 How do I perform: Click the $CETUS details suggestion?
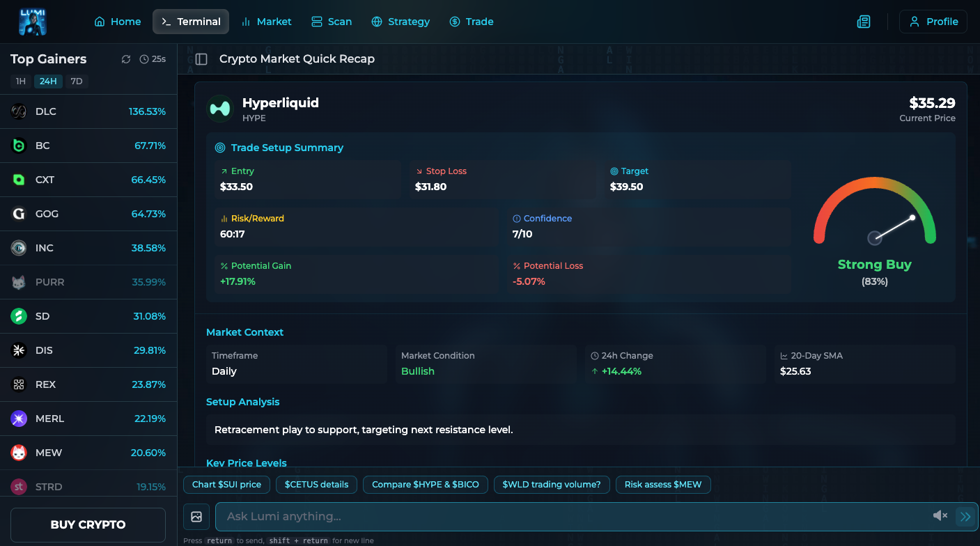point(316,485)
